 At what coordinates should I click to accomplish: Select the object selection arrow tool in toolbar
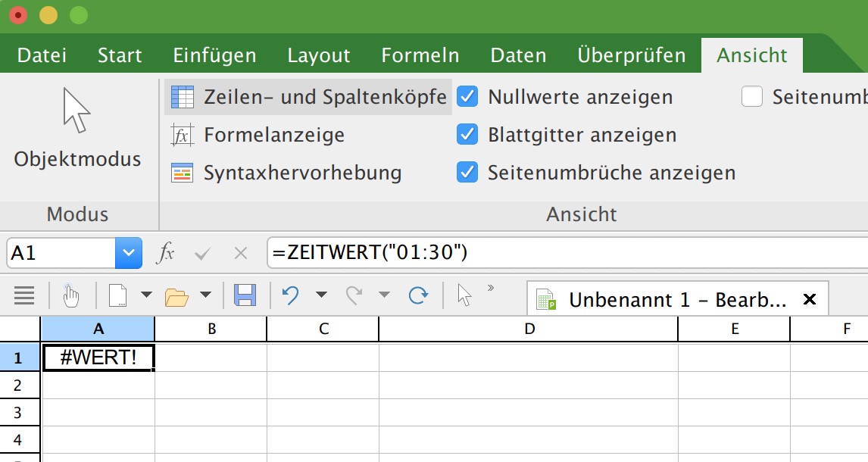pyautogui.click(x=464, y=295)
